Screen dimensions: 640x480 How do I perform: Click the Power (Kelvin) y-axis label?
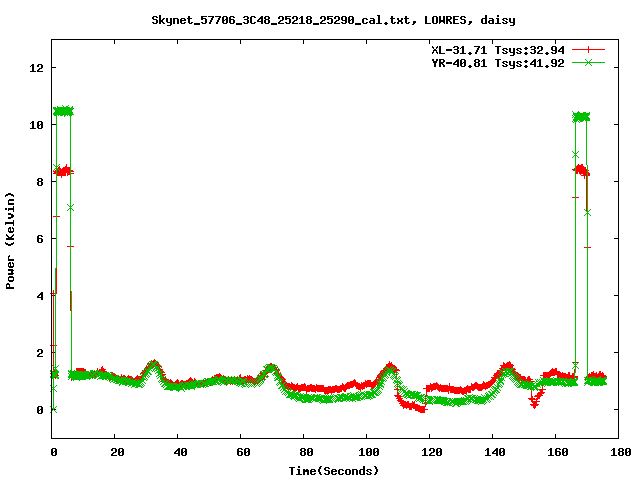10,241
